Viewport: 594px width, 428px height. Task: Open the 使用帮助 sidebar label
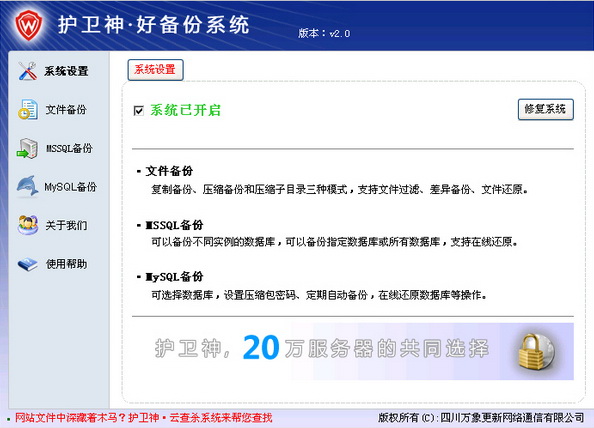(66, 264)
